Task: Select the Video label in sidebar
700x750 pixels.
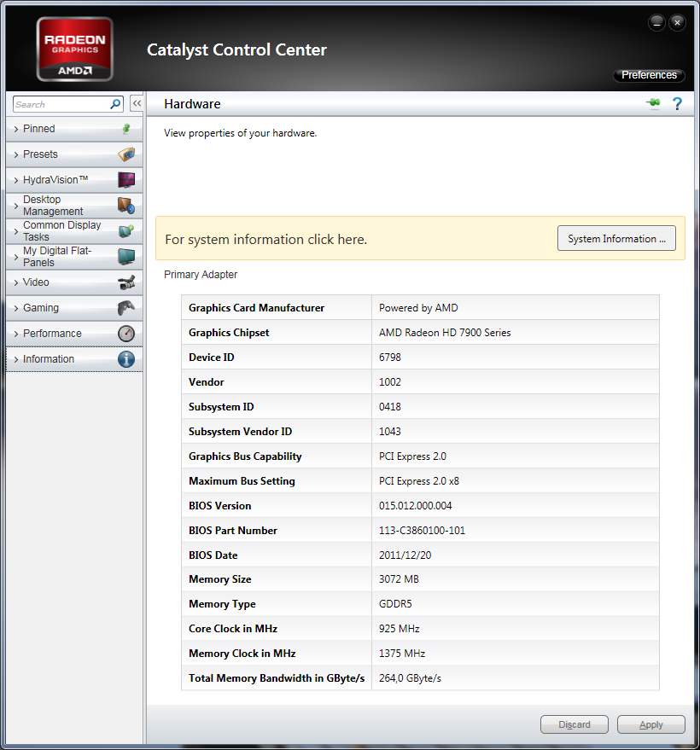Action: [x=36, y=282]
